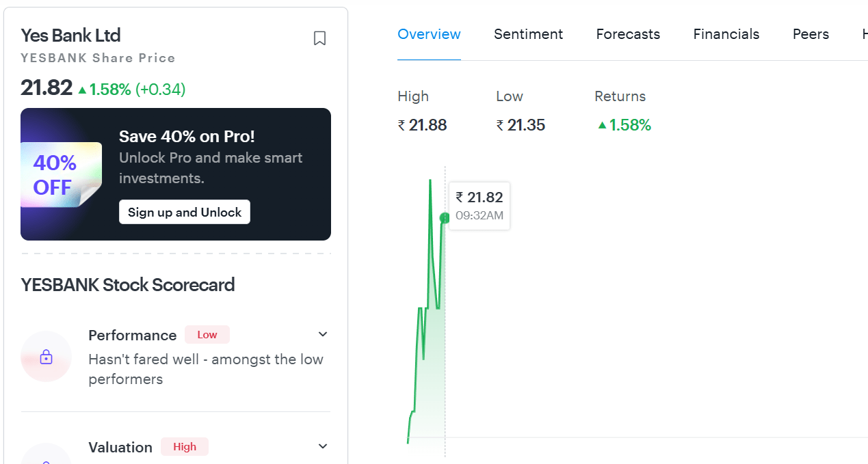Click the Save 40% on Pro heading
The image size is (868, 464).
point(187,136)
